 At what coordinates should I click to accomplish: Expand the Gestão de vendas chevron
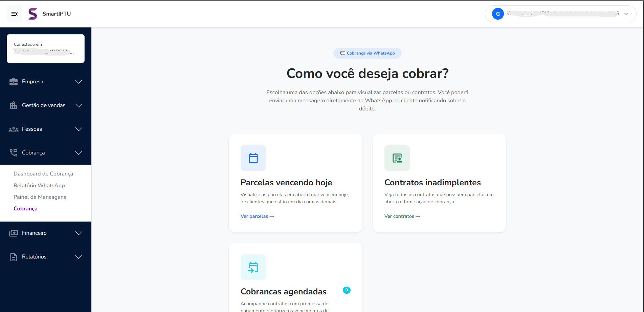[79, 105]
